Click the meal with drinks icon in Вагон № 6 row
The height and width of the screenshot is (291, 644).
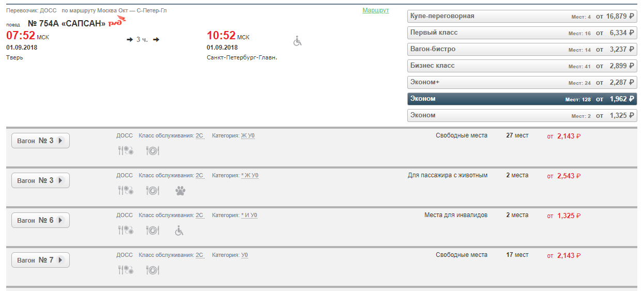[126, 231]
